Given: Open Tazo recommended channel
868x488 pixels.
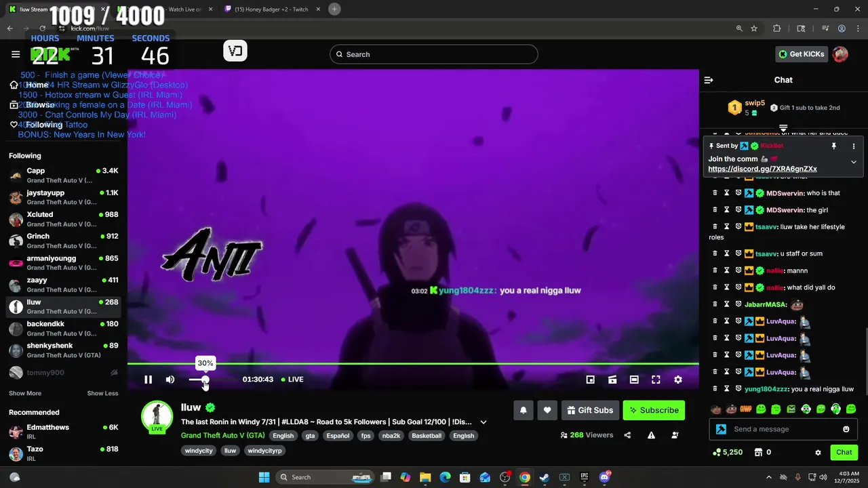Looking at the screenshot, I should point(64,453).
